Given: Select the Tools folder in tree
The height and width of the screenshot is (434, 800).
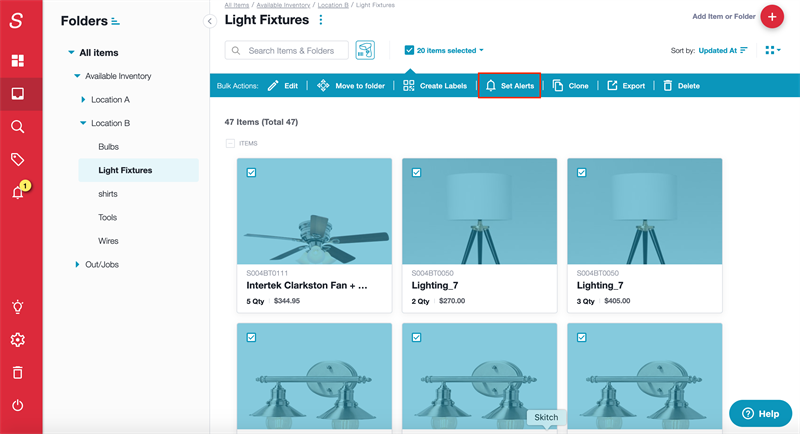Looking at the screenshot, I should coord(107,217).
